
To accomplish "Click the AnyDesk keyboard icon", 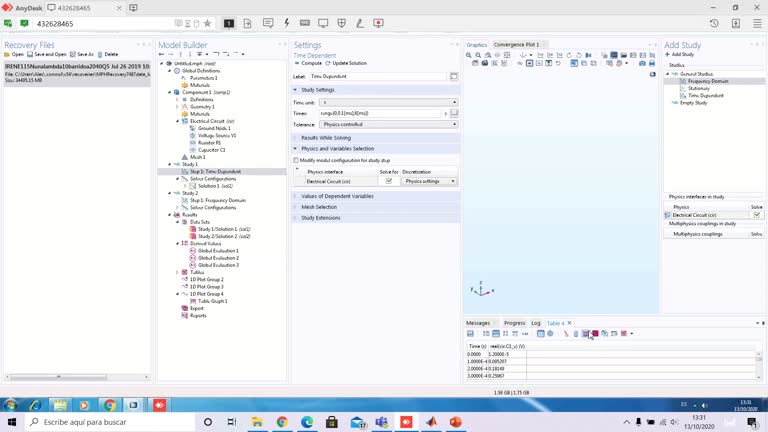I will [x=305, y=23].
